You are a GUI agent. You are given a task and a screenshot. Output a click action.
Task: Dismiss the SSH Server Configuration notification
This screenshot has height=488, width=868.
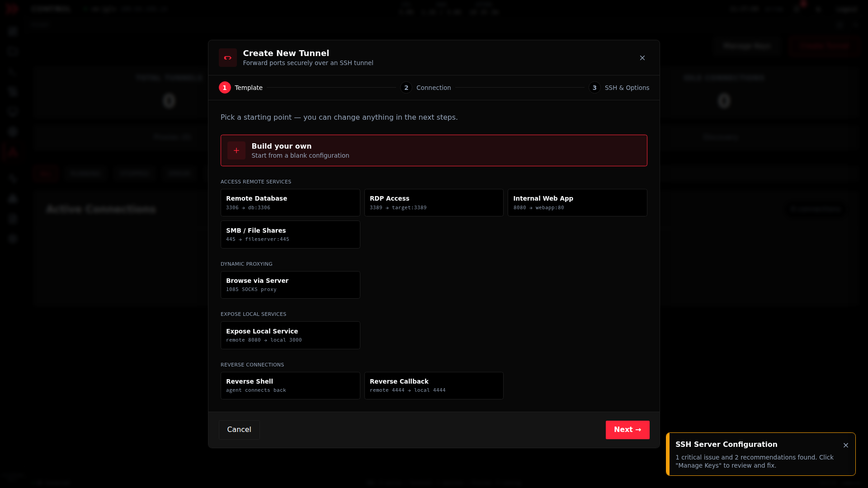[846, 445]
